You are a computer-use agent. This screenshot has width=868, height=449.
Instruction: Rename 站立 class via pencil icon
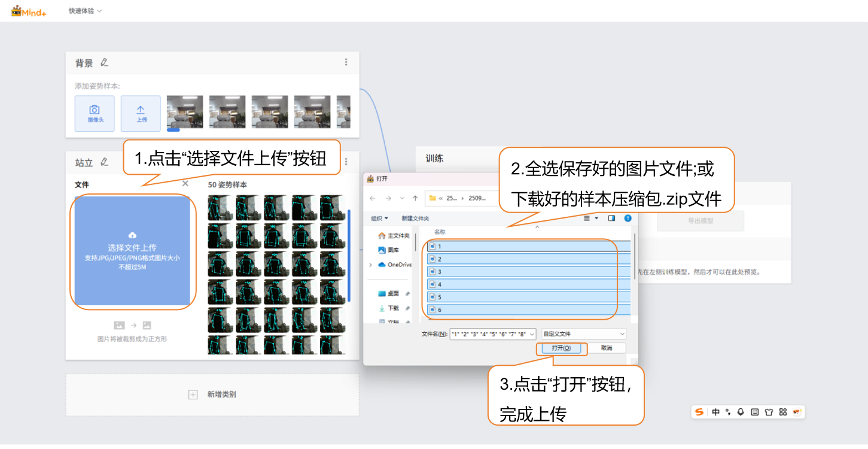click(104, 162)
